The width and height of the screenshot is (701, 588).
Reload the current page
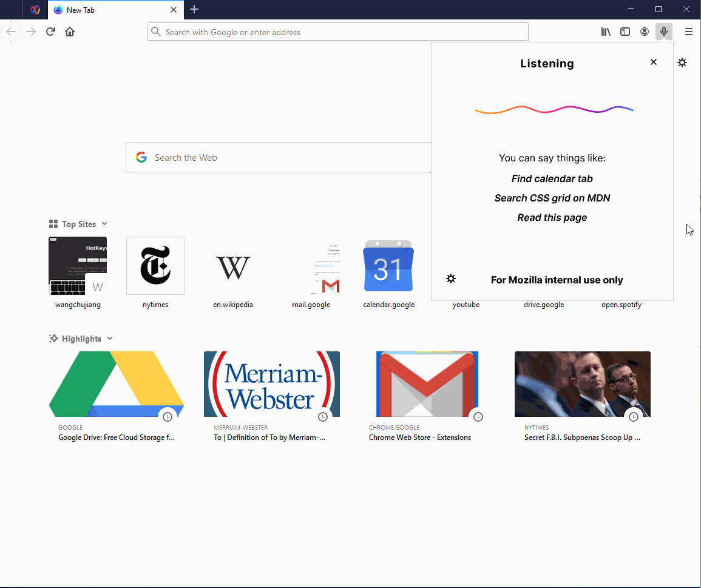(x=50, y=32)
